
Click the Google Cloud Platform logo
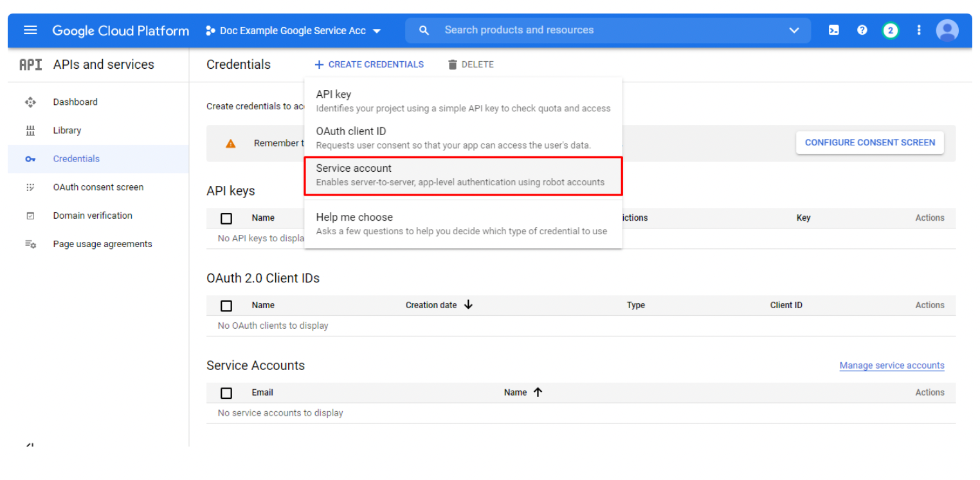[x=121, y=31]
